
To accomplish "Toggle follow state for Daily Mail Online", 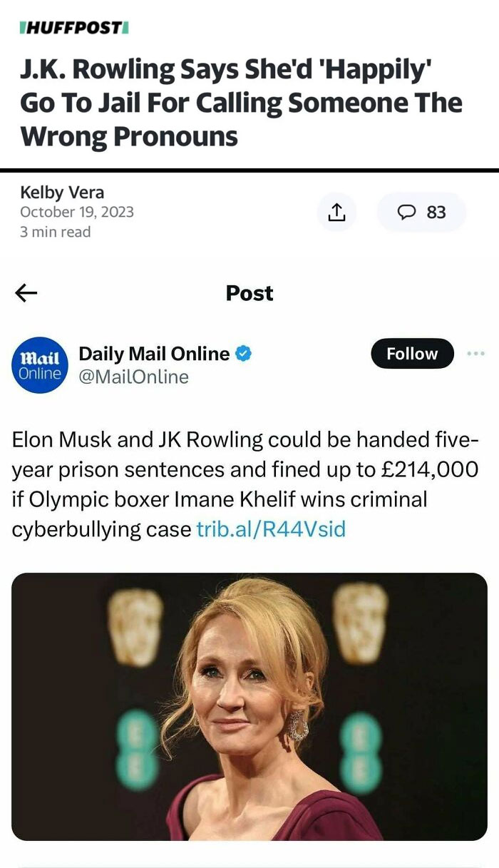I will pos(411,354).
